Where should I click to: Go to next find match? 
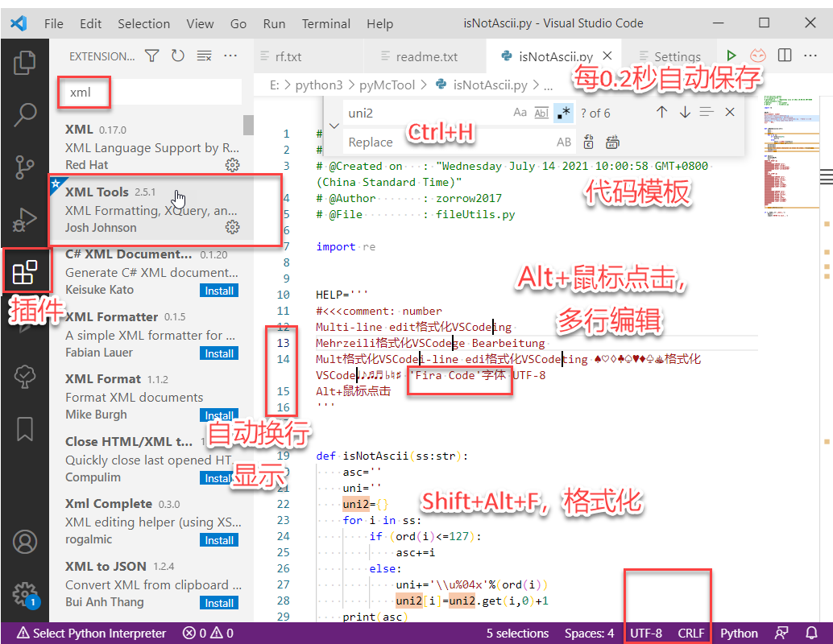tap(685, 112)
